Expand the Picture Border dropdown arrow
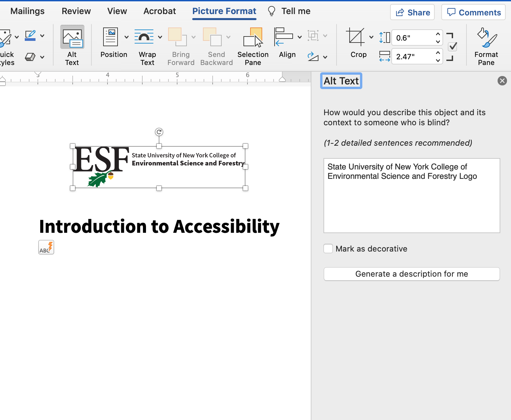This screenshot has width=511, height=420. click(x=42, y=36)
